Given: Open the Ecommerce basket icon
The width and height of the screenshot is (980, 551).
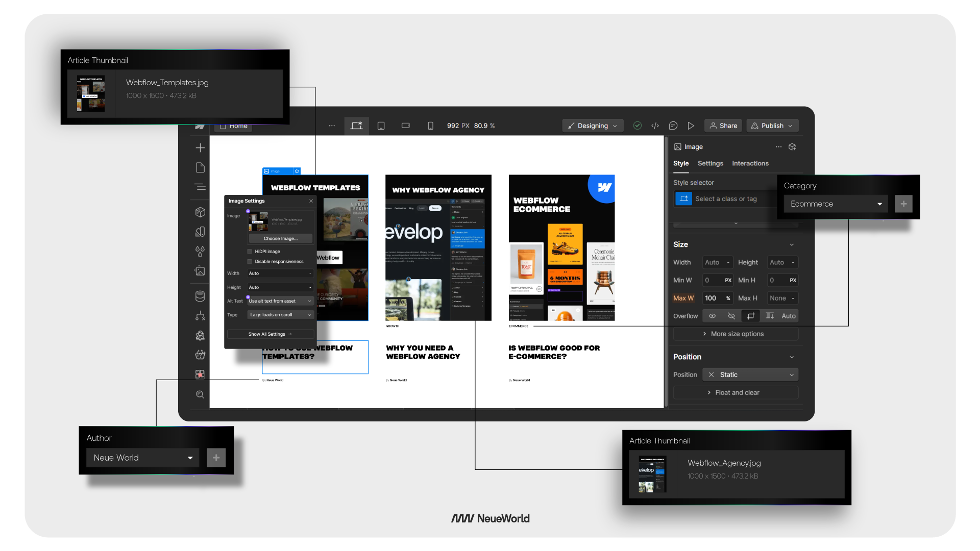Looking at the screenshot, I should point(200,355).
